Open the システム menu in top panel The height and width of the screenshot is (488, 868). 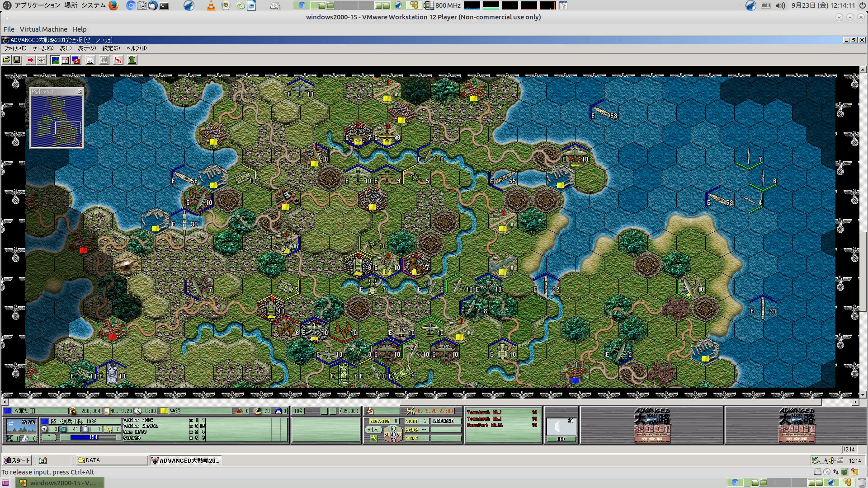(94, 5)
